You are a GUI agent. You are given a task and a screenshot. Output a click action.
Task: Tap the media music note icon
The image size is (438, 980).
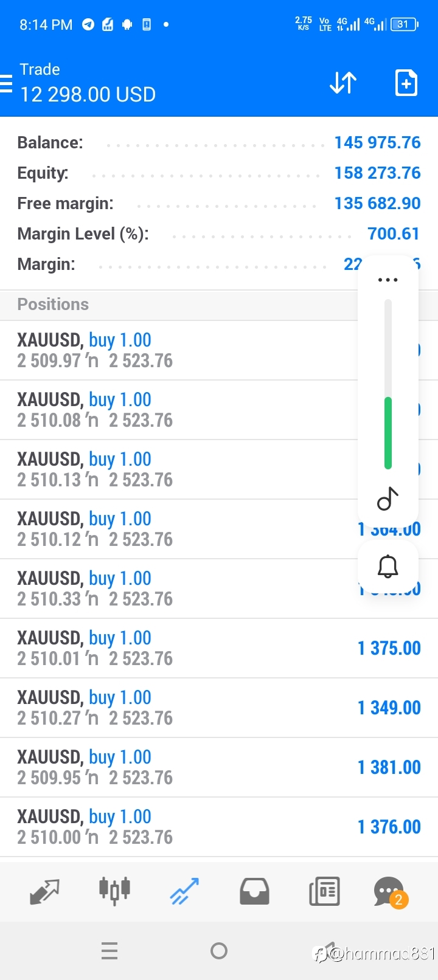point(388,499)
